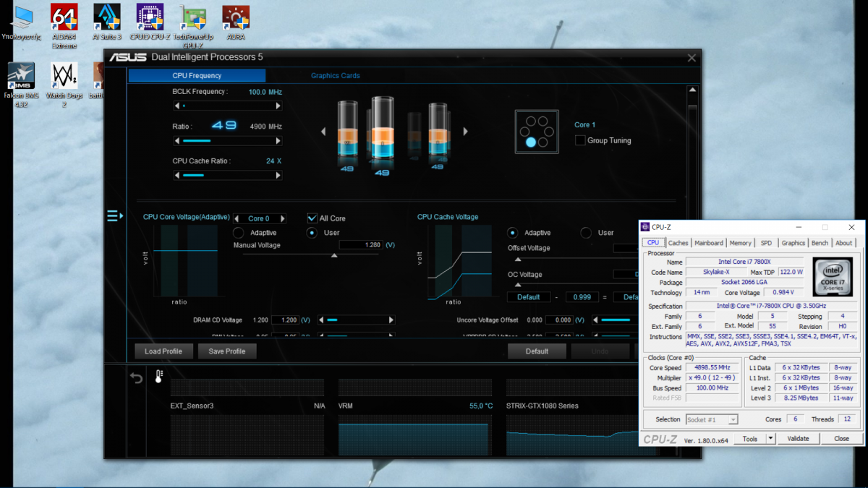Image resolution: width=868 pixels, height=488 pixels.
Task: Increase DRAM CD Voltage with right arrow
Action: [x=392, y=320]
